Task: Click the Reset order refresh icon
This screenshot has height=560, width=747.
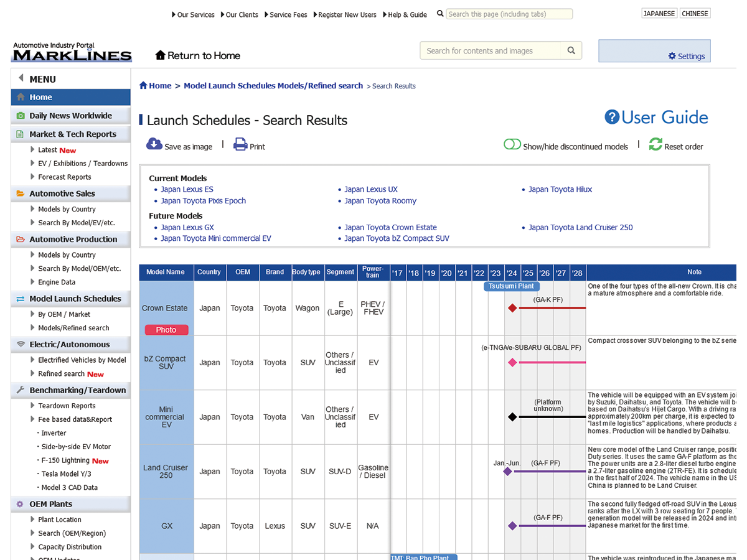Action: click(x=655, y=144)
